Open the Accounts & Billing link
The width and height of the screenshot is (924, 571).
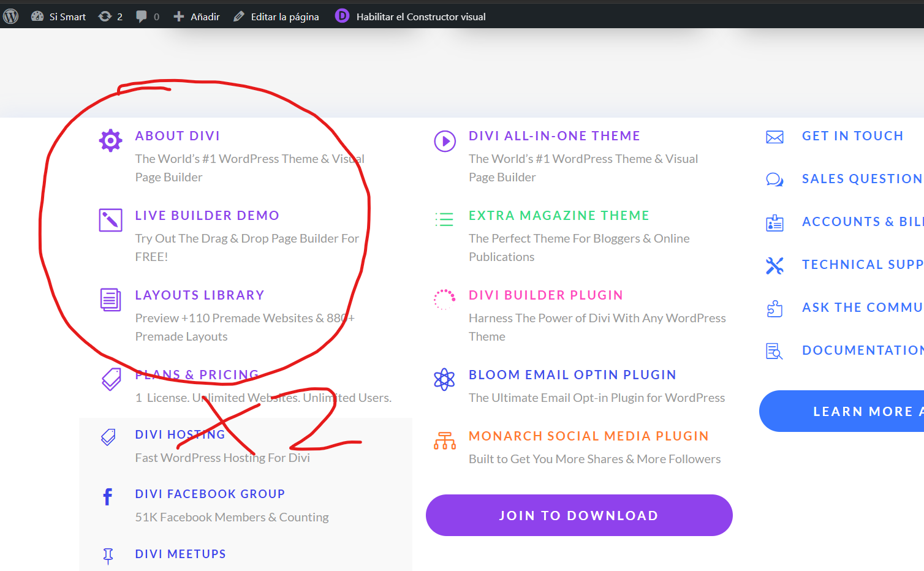tap(863, 222)
